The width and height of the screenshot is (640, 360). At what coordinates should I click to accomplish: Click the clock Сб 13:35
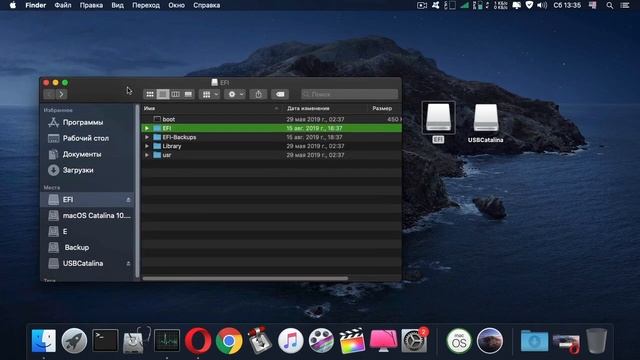[567, 5]
